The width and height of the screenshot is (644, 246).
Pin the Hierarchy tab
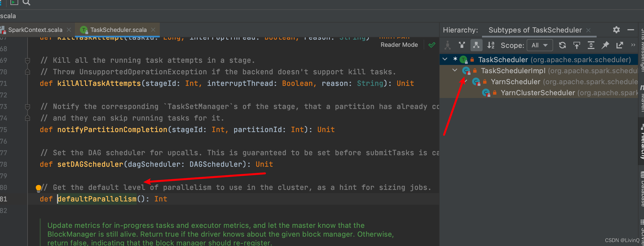605,45
